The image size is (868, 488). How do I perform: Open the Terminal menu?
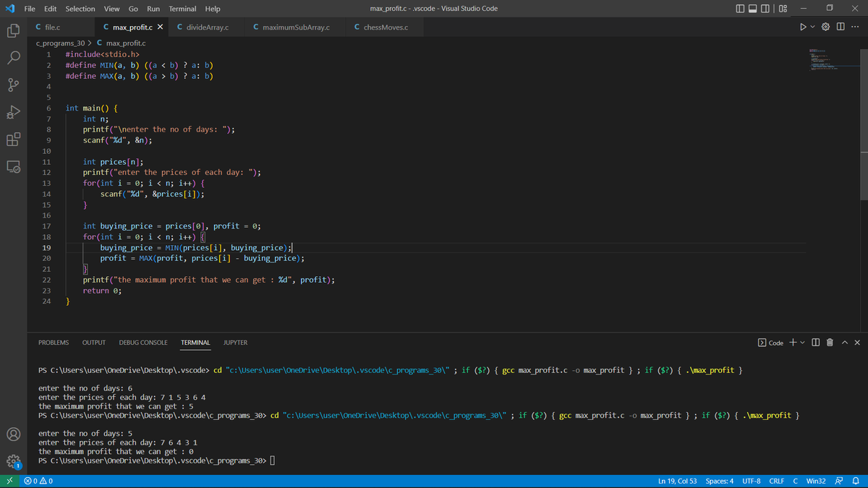click(182, 9)
